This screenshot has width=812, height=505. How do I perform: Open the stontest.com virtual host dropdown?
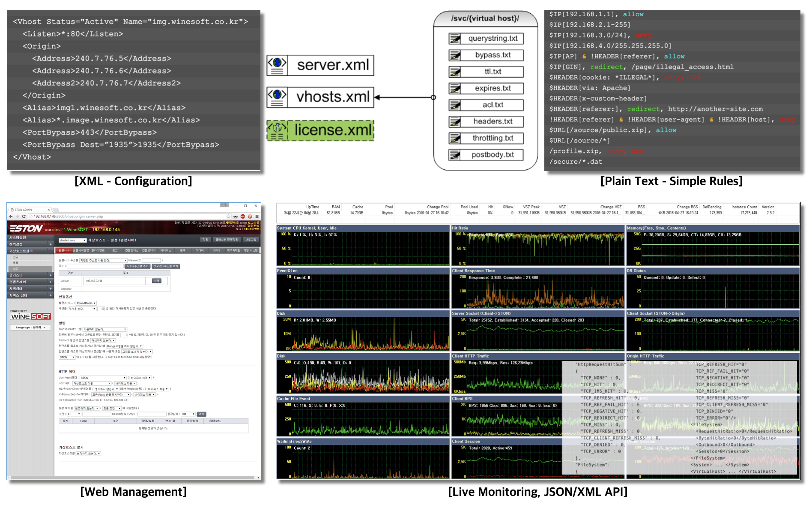click(73, 240)
